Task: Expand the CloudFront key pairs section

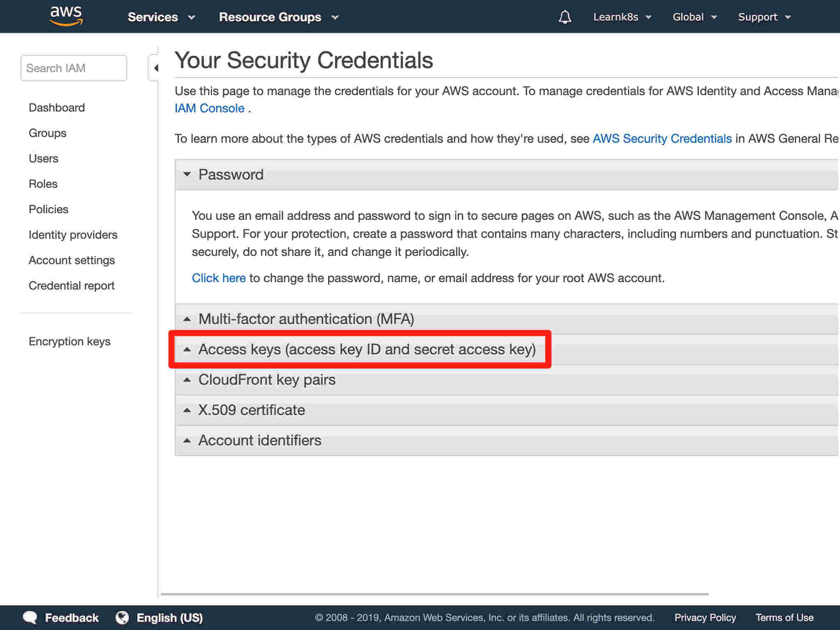Action: [x=507, y=380]
